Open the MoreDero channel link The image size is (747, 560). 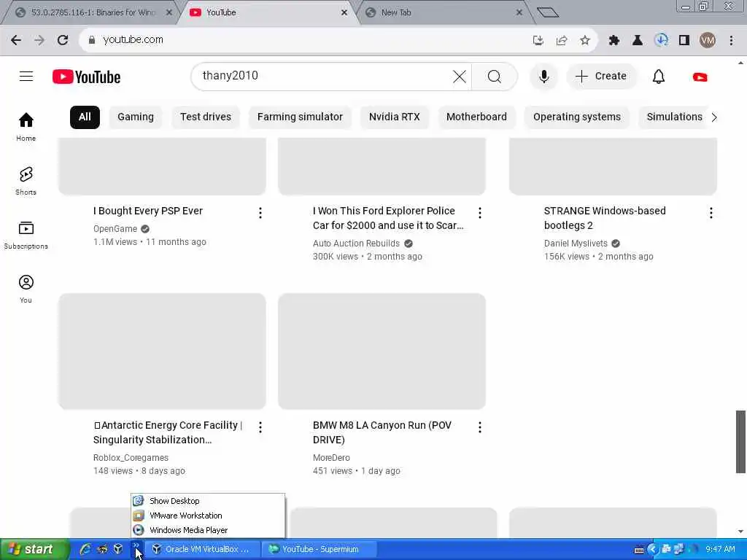(x=332, y=458)
